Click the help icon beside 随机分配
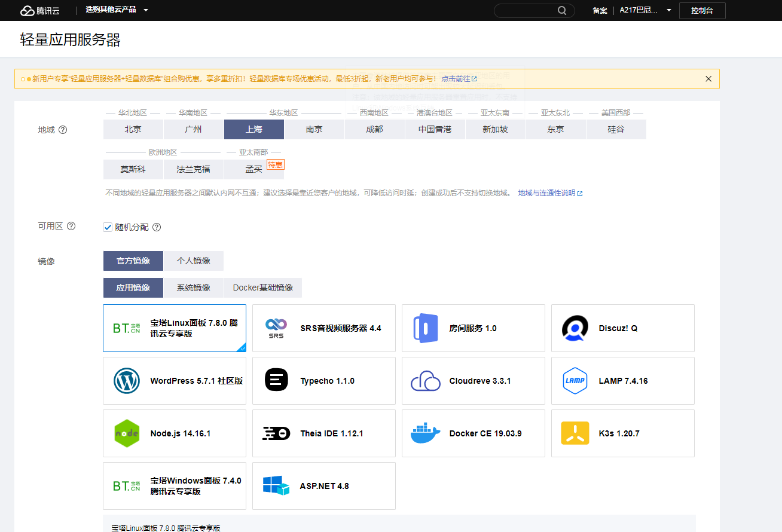The height and width of the screenshot is (532, 782). [157, 227]
